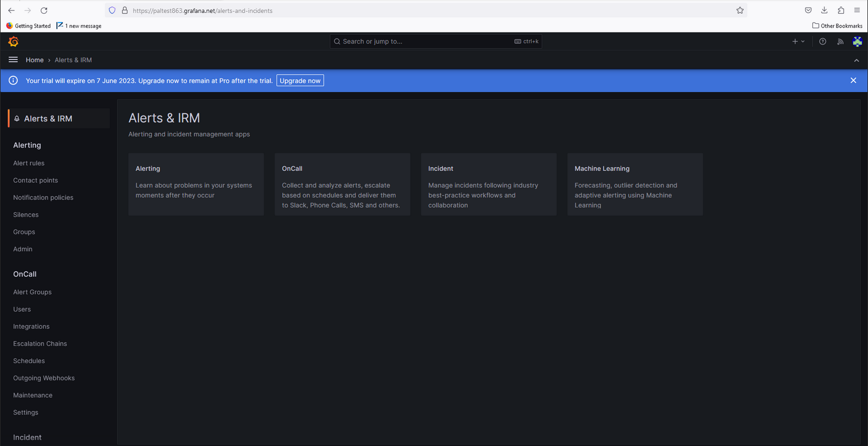Viewport: 868px width, 446px height.
Task: Open the 1 new message bookmark
Action: point(79,26)
